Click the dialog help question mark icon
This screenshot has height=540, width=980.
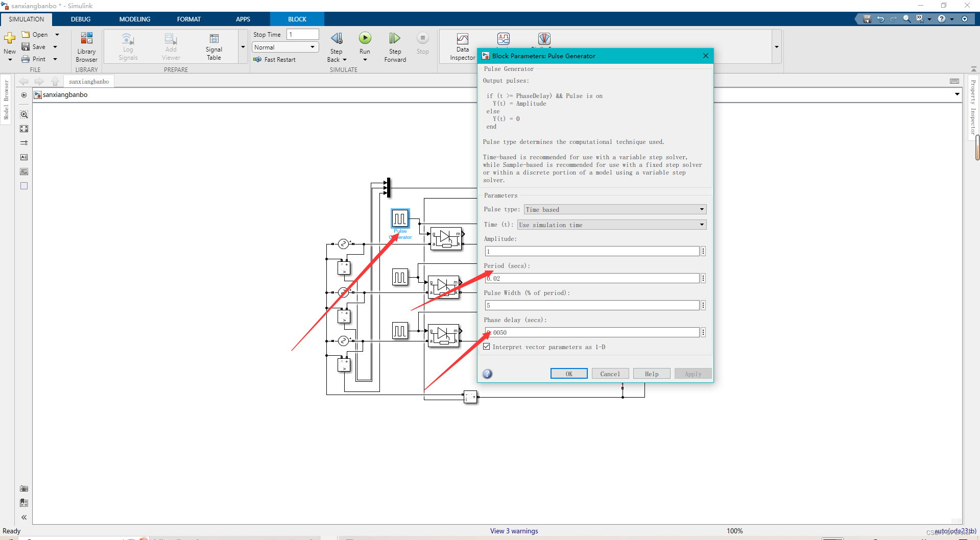488,374
